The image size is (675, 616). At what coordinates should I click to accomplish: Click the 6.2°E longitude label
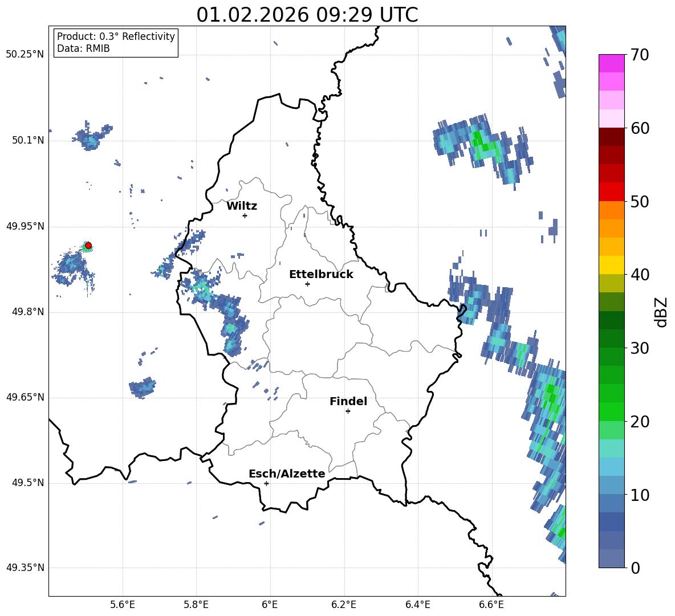(x=344, y=605)
